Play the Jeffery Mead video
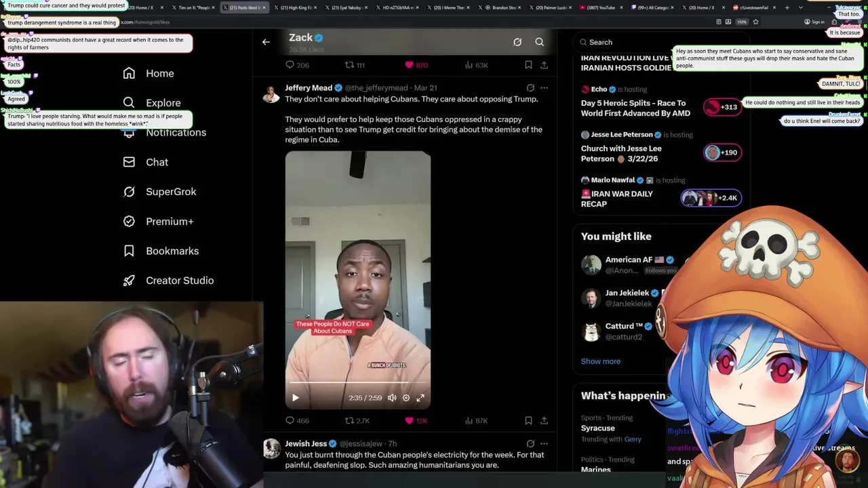This screenshot has height=488, width=868. click(295, 398)
